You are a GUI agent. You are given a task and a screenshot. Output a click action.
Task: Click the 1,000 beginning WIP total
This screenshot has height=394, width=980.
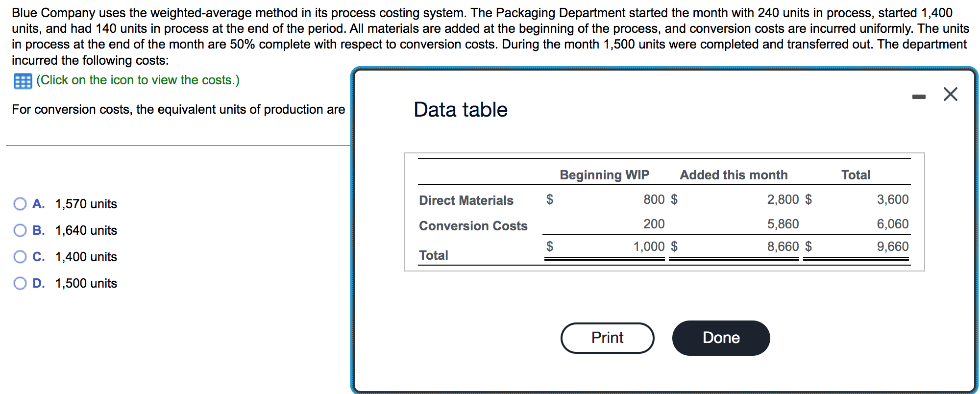click(649, 246)
